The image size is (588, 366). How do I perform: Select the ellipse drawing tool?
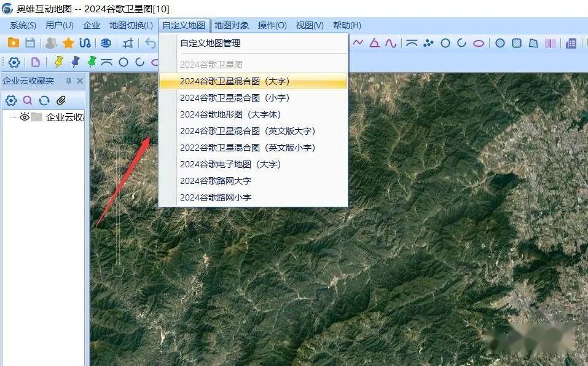click(477, 44)
